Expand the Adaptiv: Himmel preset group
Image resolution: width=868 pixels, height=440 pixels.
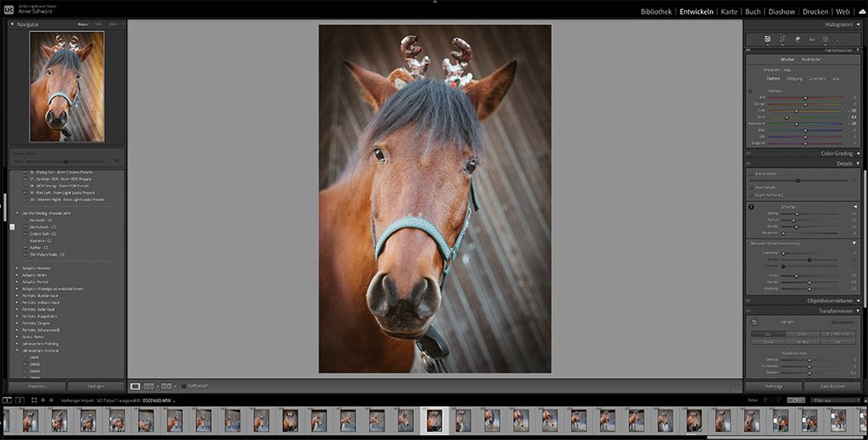point(17,268)
